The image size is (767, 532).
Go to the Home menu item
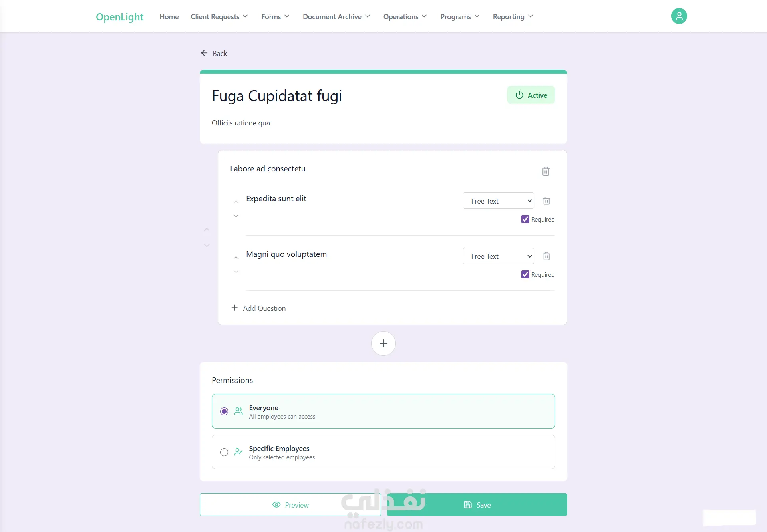point(169,16)
